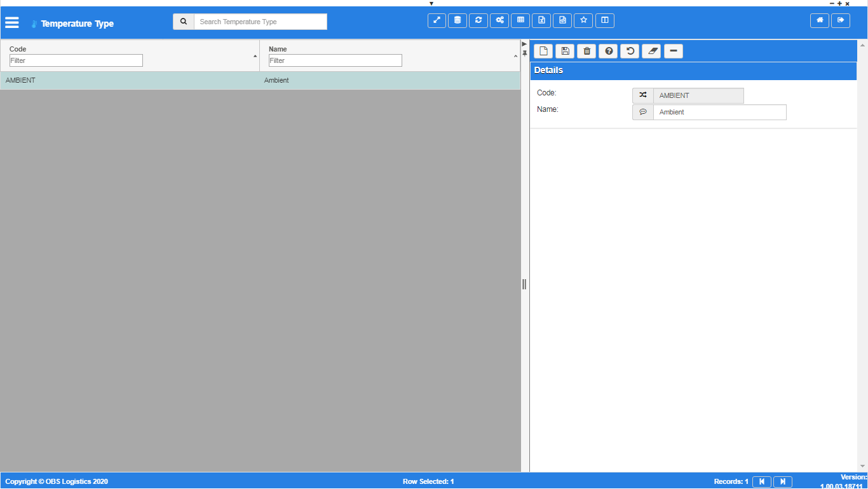Open the settings gears icon
The image size is (868, 489).
499,20
